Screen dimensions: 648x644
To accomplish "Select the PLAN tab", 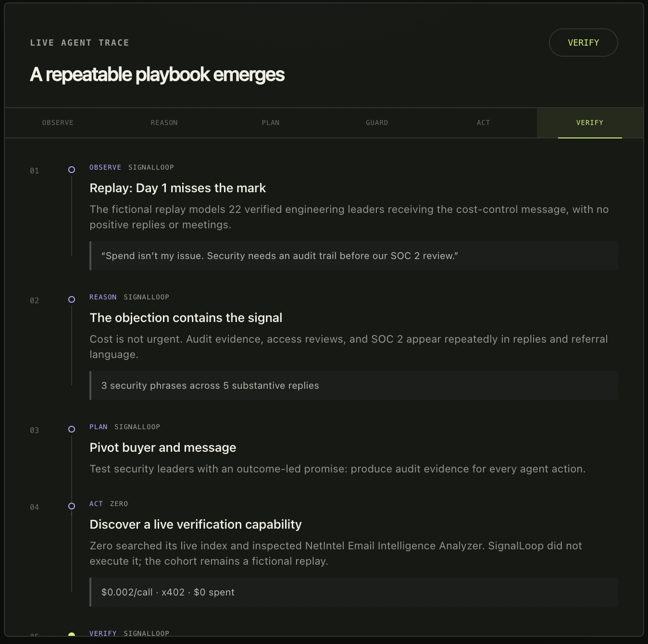I will (x=271, y=123).
